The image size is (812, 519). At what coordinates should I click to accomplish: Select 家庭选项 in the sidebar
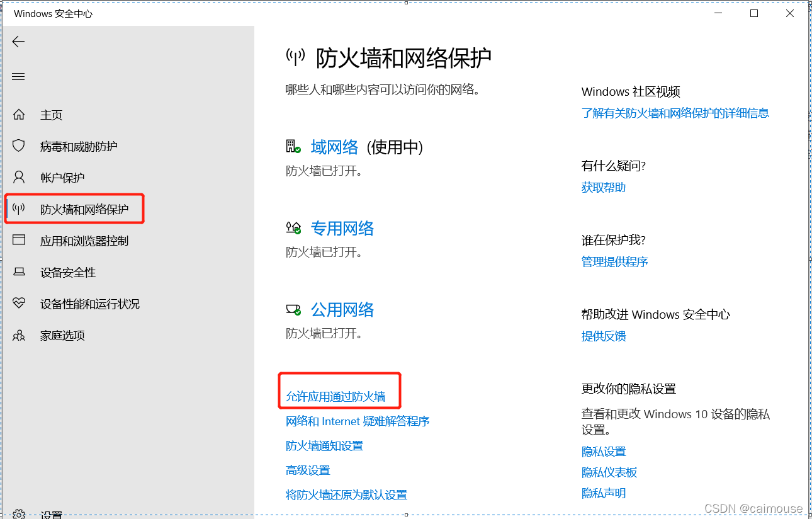coord(62,335)
